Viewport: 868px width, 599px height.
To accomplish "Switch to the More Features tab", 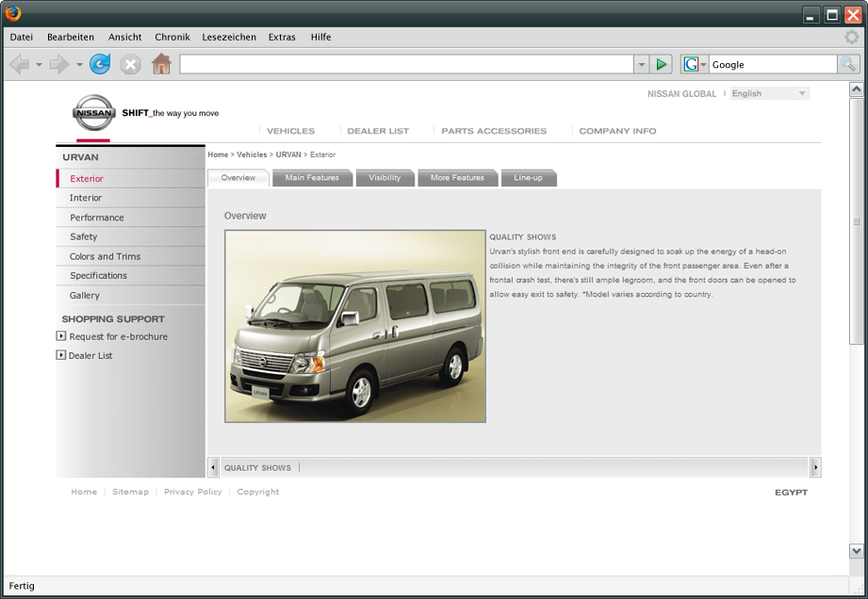I will [x=457, y=178].
